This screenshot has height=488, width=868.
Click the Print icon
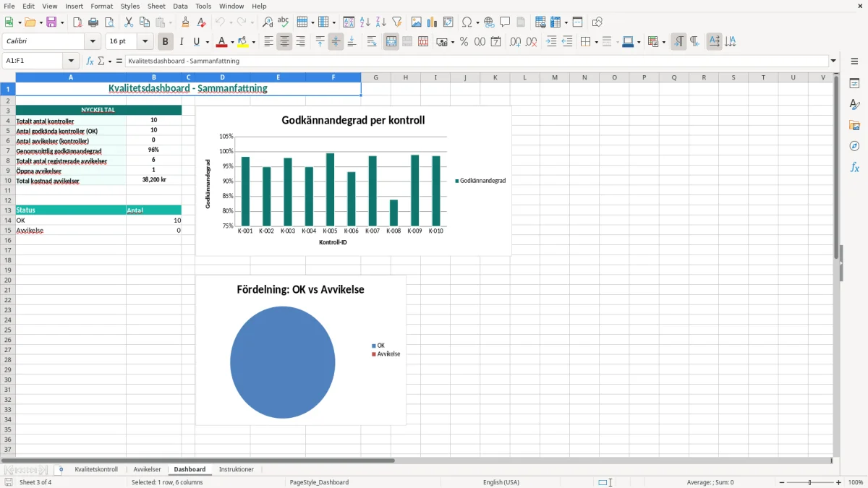[x=93, y=22]
